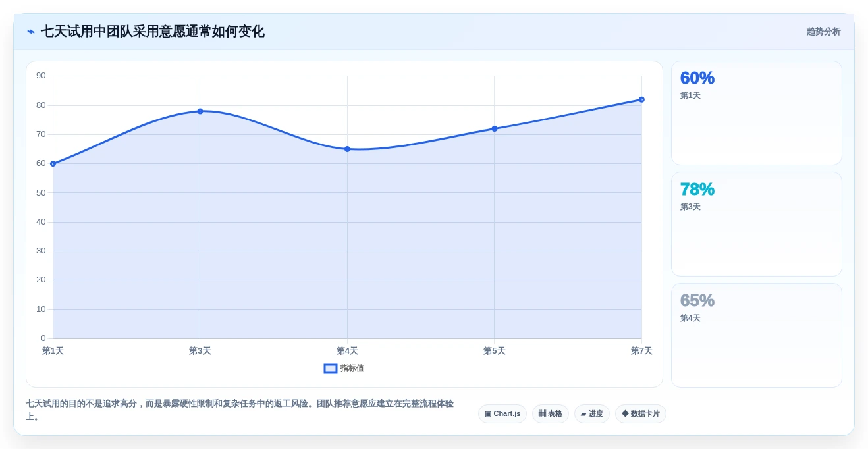This screenshot has height=449, width=868.
Task: Click the chart title 七天试用中团队采用意愿通常如何变化
Action: (153, 32)
